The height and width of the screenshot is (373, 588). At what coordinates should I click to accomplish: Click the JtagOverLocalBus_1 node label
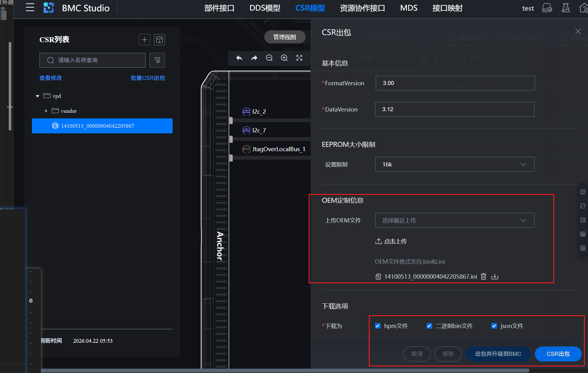tap(279, 149)
